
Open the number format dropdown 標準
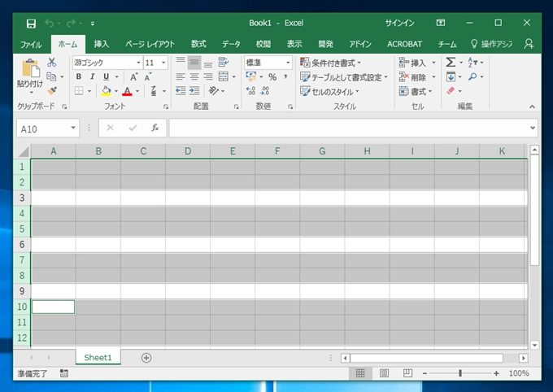tap(288, 63)
